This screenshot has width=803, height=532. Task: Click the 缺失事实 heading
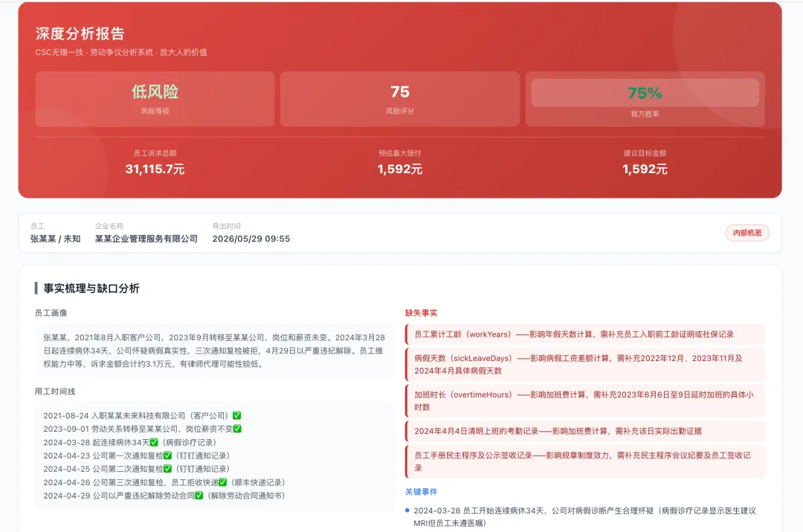click(421, 313)
